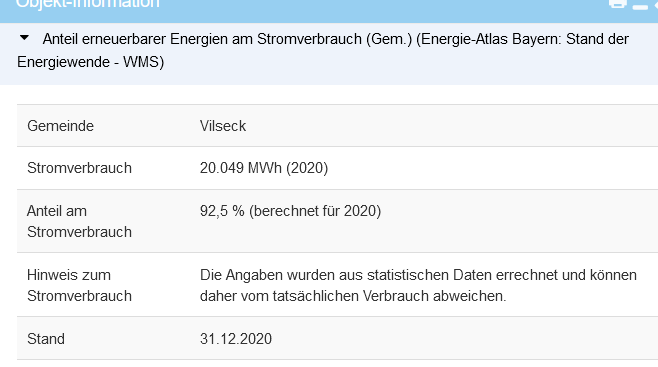Click 'daher vom tatsächlichen Verbrauch abweichen' line
The width and height of the screenshot is (658, 367).
pyautogui.click(x=353, y=296)
